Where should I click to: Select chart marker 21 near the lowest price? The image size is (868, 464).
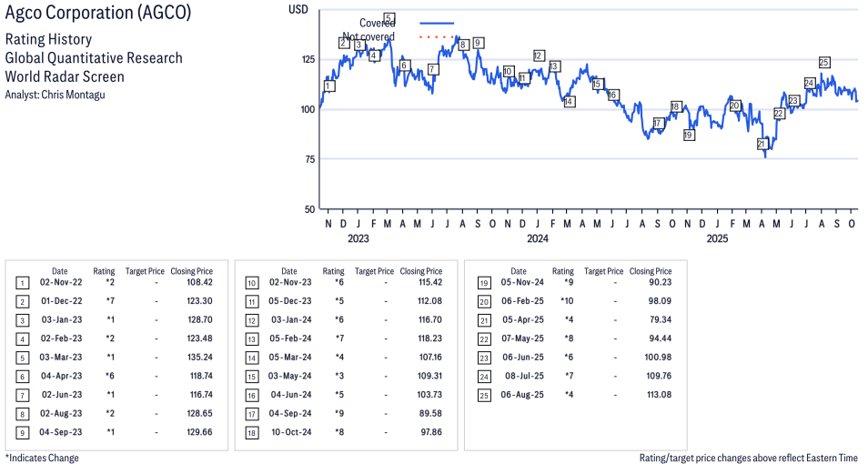(x=762, y=144)
